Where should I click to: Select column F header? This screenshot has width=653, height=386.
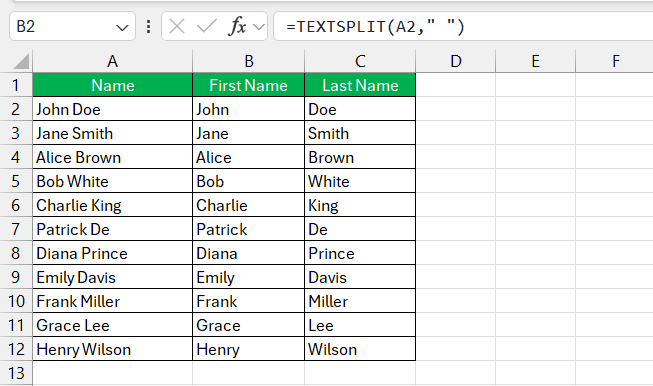coord(615,61)
